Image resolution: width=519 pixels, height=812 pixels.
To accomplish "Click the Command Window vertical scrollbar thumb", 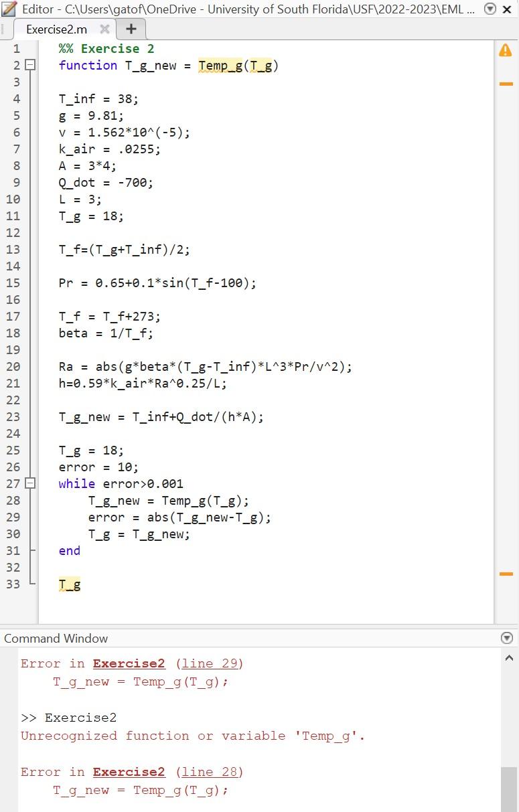I will click(x=509, y=789).
